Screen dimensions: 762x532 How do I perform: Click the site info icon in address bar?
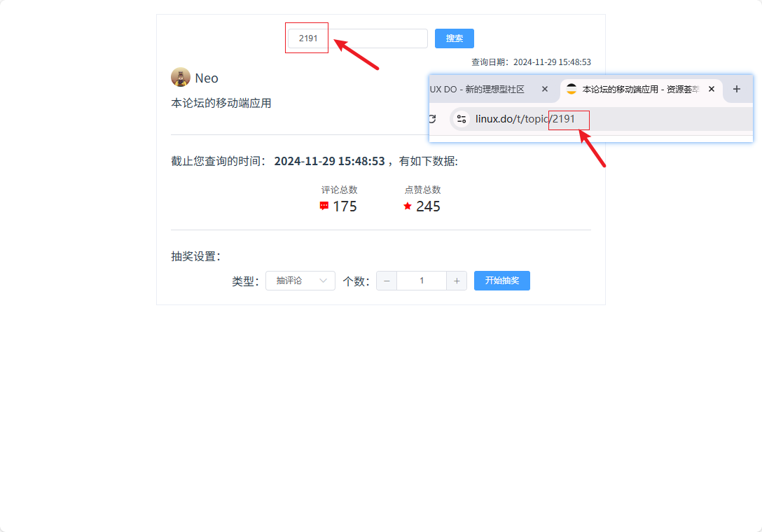point(461,119)
